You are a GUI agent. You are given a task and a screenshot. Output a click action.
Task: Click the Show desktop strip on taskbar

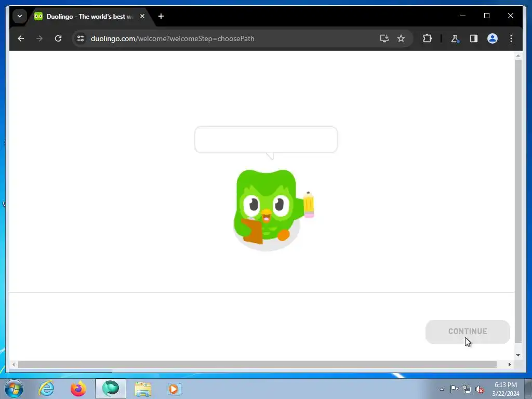[x=528, y=389]
